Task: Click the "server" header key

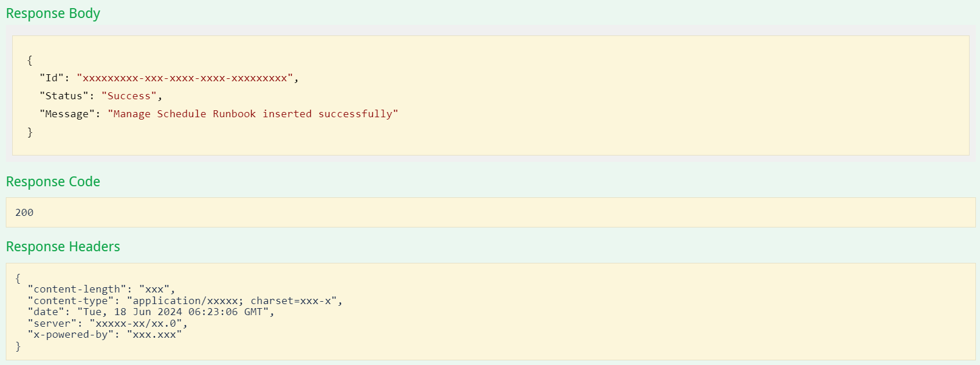Action: point(52,323)
